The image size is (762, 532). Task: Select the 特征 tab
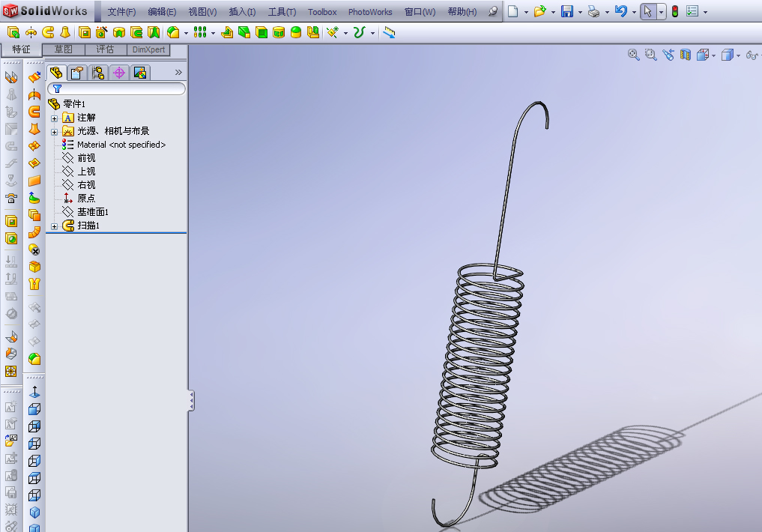point(21,49)
